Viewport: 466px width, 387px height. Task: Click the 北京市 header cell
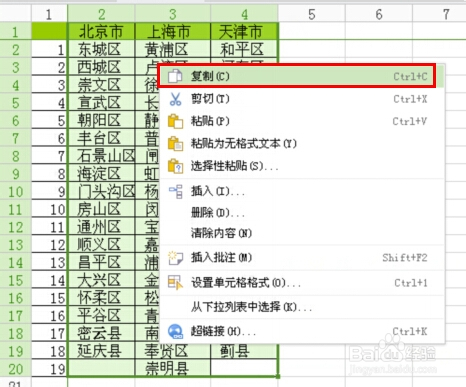[x=101, y=32]
